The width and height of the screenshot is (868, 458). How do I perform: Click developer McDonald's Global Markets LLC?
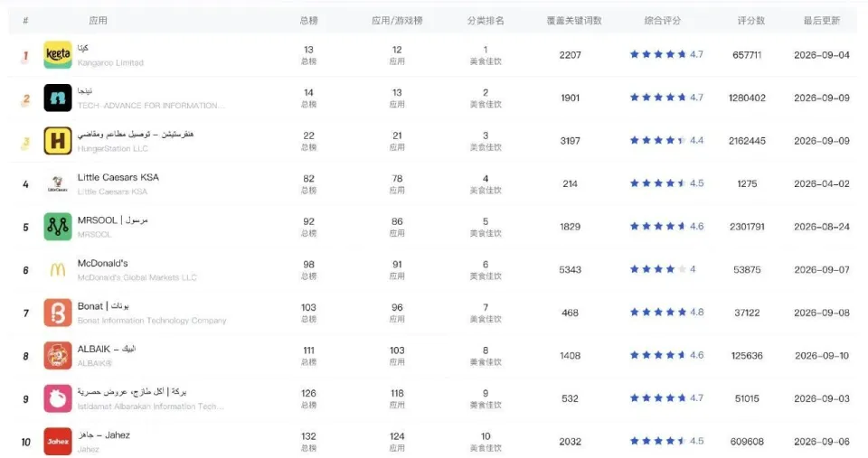tap(137, 277)
